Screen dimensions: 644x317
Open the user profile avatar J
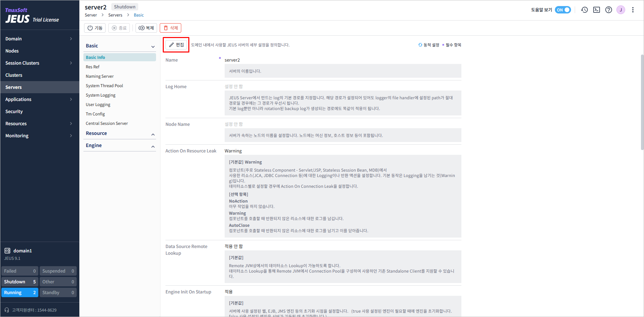[621, 10]
